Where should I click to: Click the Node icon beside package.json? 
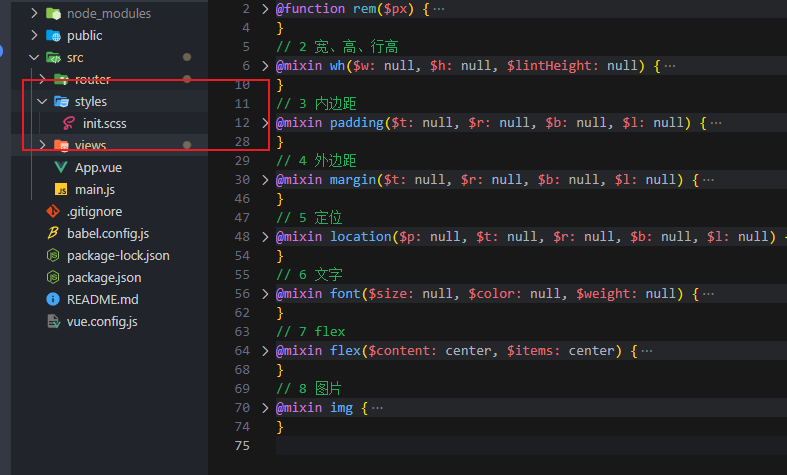(53, 277)
